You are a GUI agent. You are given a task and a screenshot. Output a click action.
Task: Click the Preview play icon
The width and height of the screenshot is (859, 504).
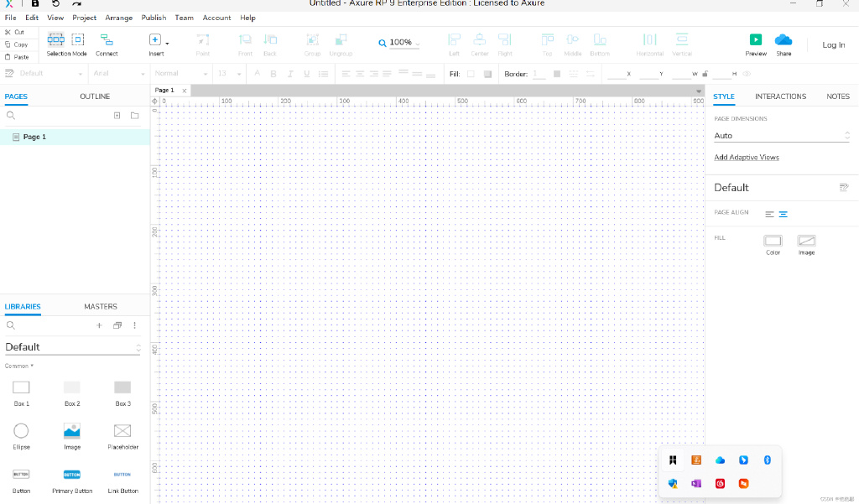click(x=755, y=39)
